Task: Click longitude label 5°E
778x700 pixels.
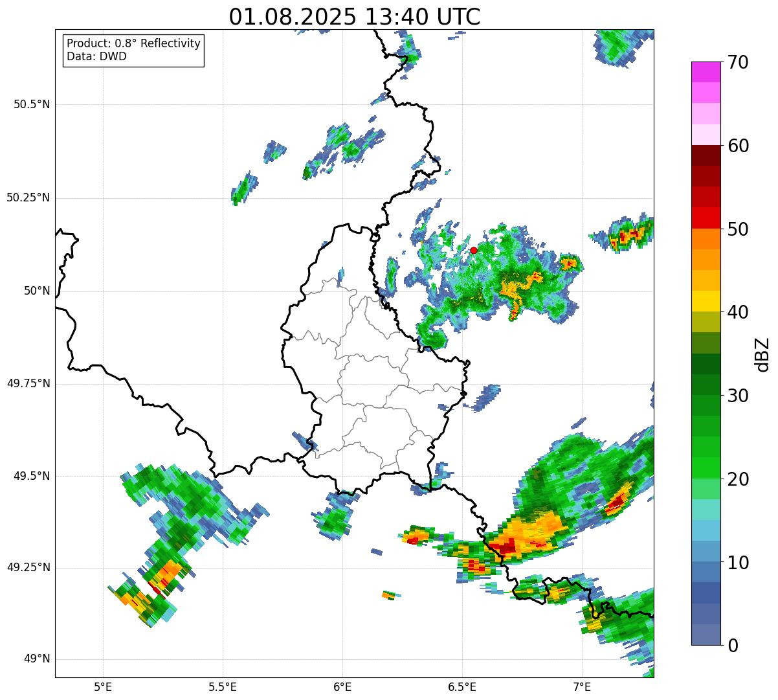Action: pos(103,686)
